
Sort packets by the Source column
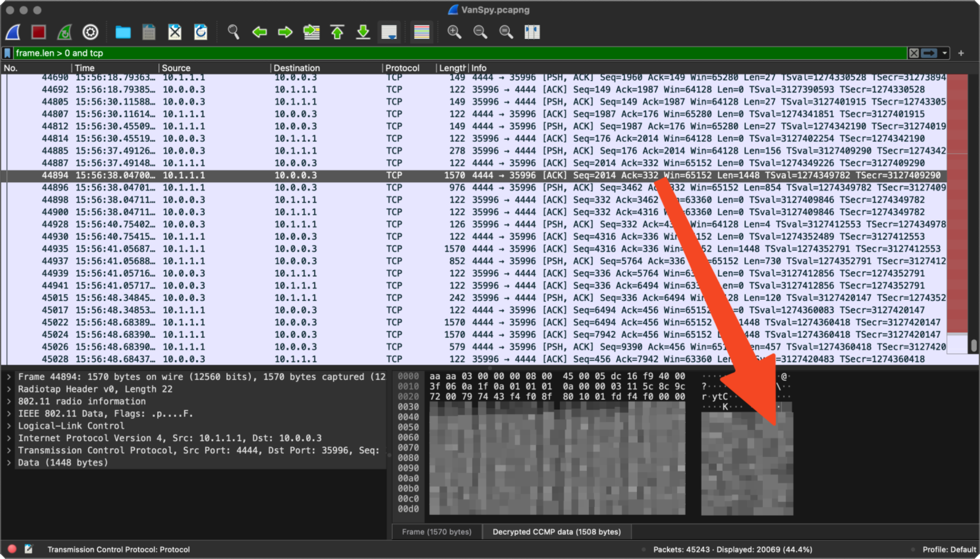pos(215,68)
